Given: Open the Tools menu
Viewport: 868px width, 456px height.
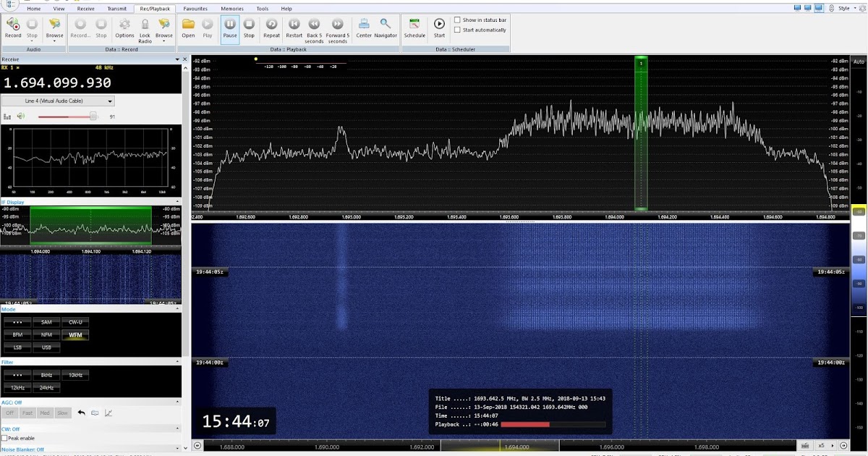Looking at the screenshot, I should pyautogui.click(x=262, y=8).
